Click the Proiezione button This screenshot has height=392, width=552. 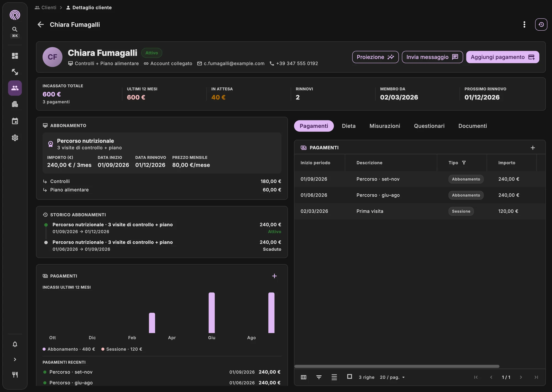pos(375,57)
